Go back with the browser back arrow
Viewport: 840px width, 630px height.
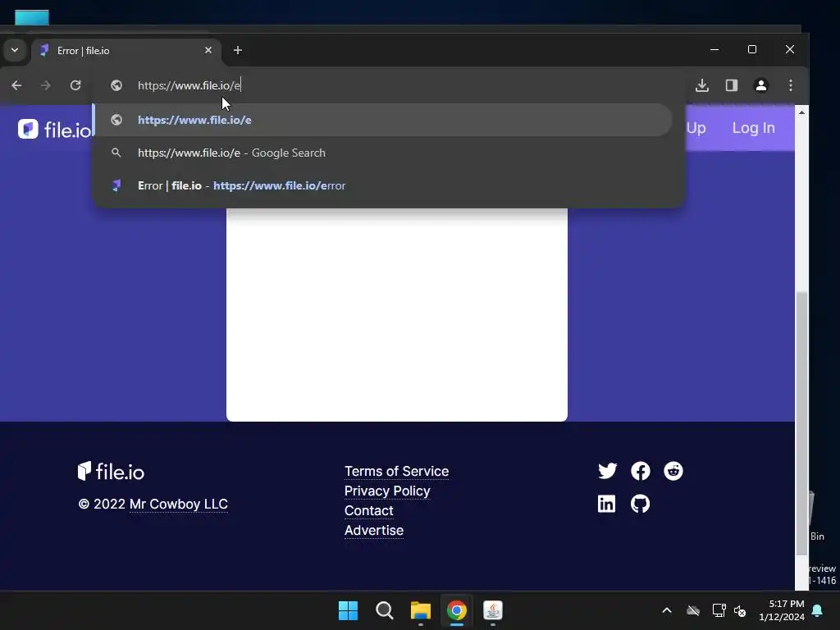coord(16,85)
